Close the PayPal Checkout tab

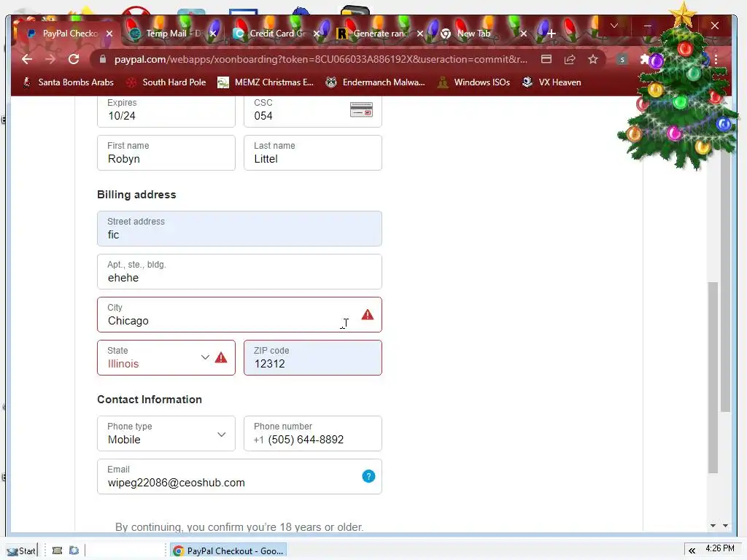click(x=109, y=34)
